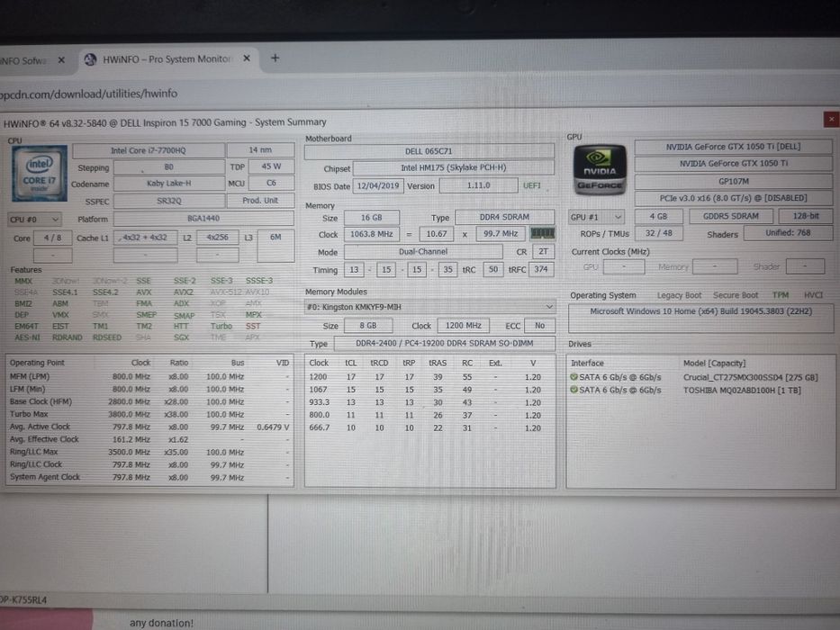Image resolution: width=840 pixels, height=630 pixels.
Task: Click the DDR4 SDRAM type field
Action: 504,217
